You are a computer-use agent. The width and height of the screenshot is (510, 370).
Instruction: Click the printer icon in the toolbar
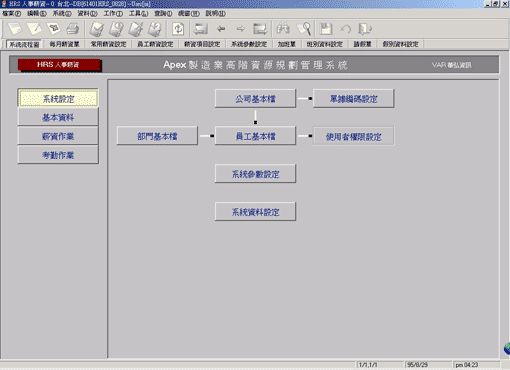click(73, 29)
